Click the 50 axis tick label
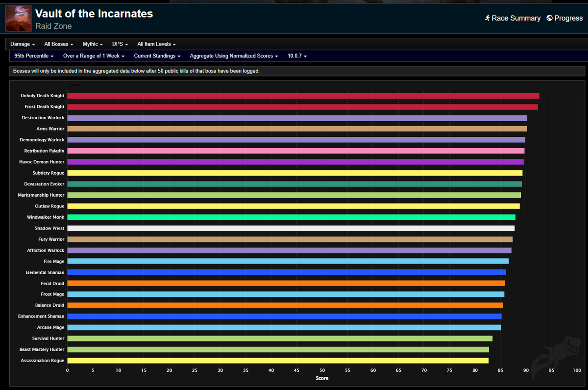This screenshot has width=588, height=390. pyautogui.click(x=322, y=370)
